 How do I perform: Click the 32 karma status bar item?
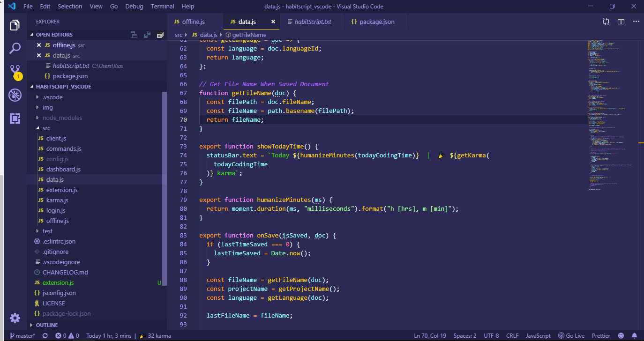155,336
